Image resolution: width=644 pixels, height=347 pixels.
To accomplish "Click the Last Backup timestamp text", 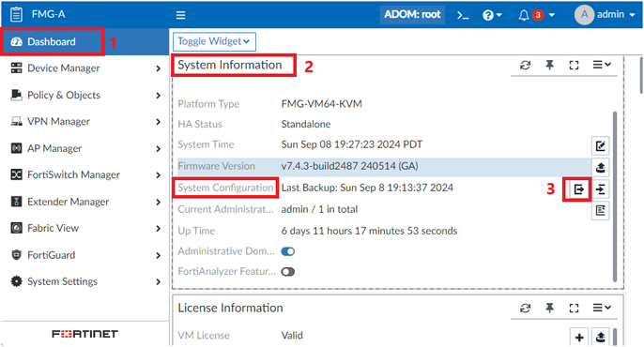I will pyautogui.click(x=367, y=188).
